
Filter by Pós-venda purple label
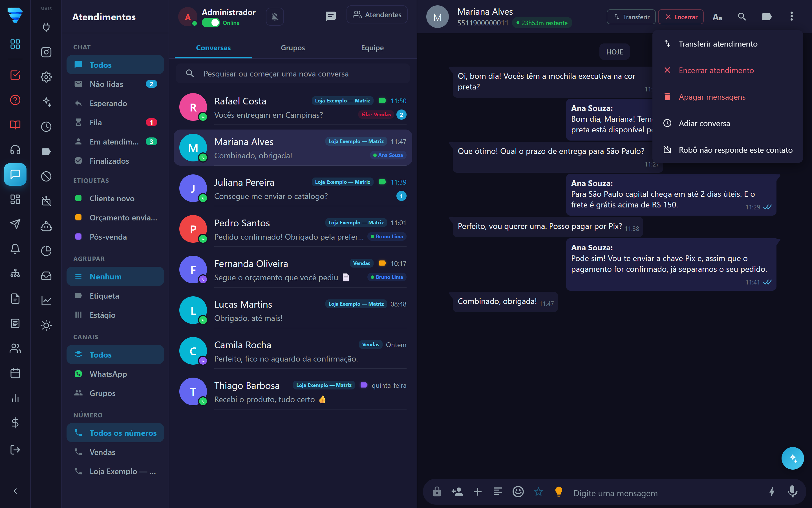[115, 237]
